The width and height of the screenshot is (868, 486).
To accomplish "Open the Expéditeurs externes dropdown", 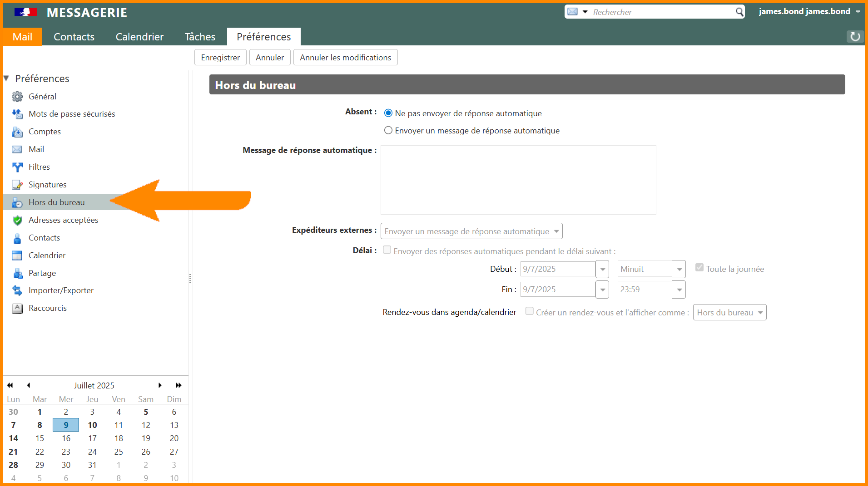I will tap(471, 231).
